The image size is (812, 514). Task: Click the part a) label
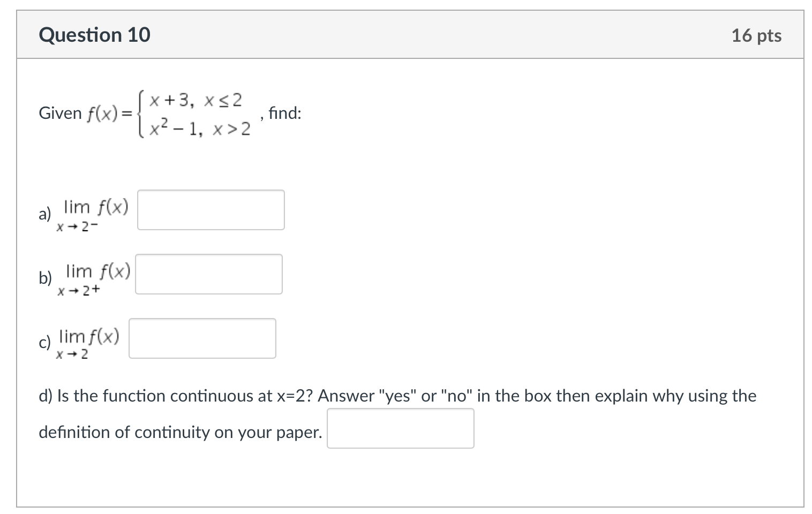pos(44,214)
